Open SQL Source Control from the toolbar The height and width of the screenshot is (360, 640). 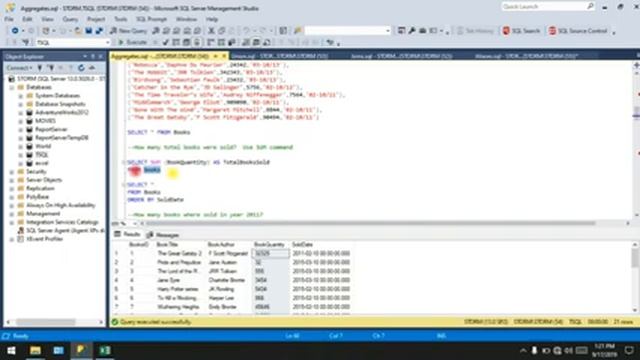[x=578, y=31]
